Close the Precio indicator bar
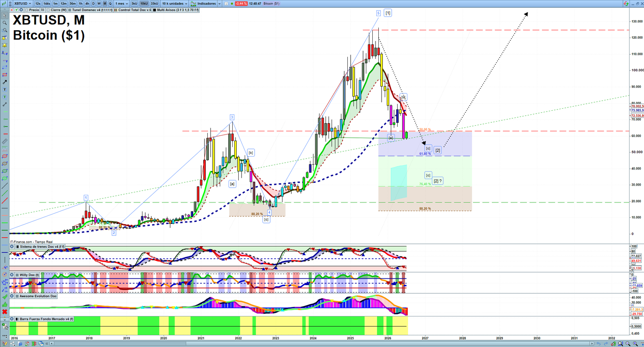This screenshot has width=644, height=347. (21, 10)
